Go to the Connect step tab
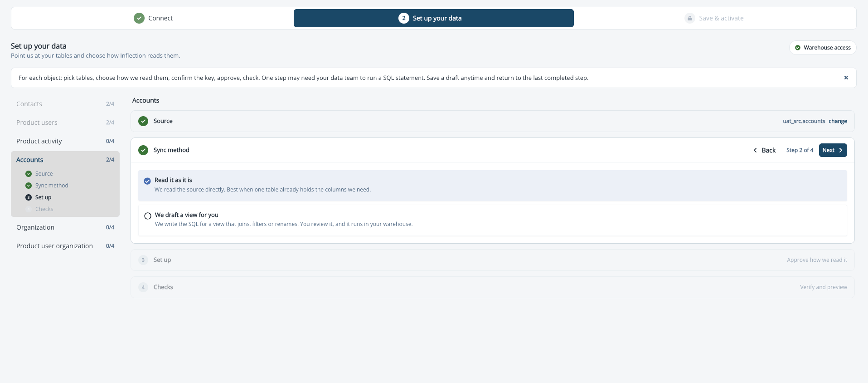Image resolution: width=868 pixels, height=383 pixels. [153, 18]
